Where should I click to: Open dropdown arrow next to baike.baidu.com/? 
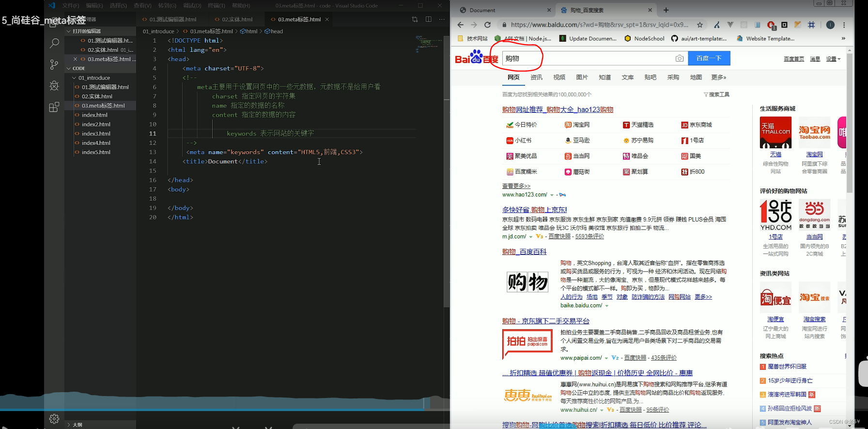[x=606, y=306]
